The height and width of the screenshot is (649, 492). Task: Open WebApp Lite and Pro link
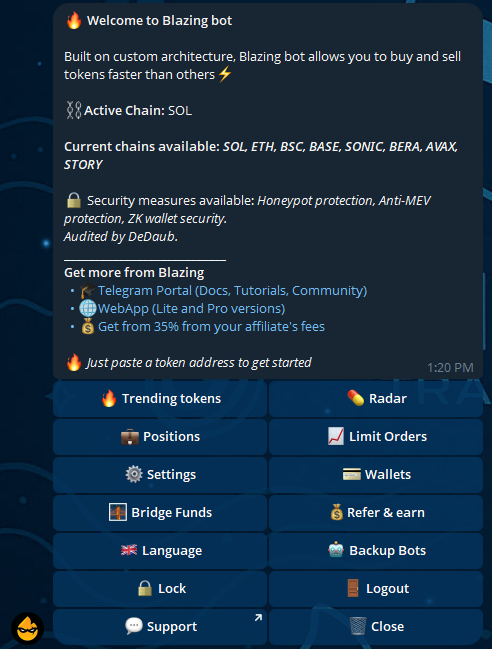191,309
